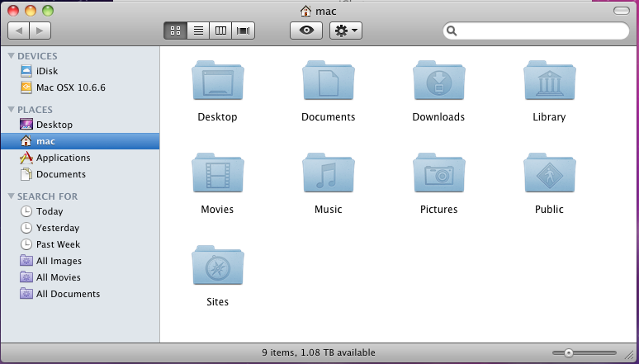The height and width of the screenshot is (364, 639).
Task: Open the Library folder icon
Action: (x=549, y=81)
